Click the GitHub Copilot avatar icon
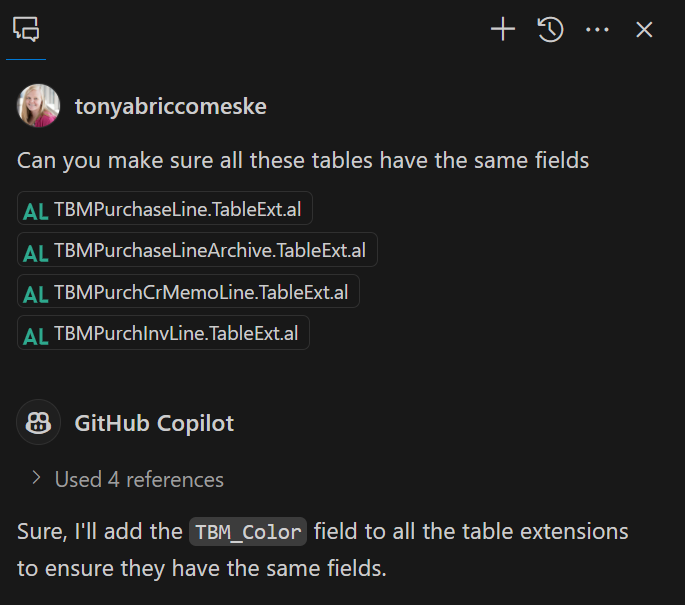The width and height of the screenshot is (685, 605). [x=38, y=423]
